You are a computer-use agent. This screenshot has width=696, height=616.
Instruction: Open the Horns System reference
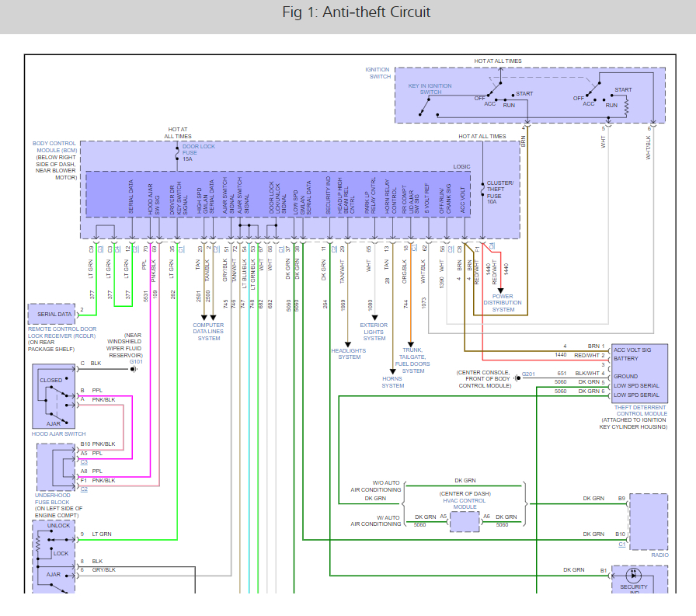click(x=393, y=381)
